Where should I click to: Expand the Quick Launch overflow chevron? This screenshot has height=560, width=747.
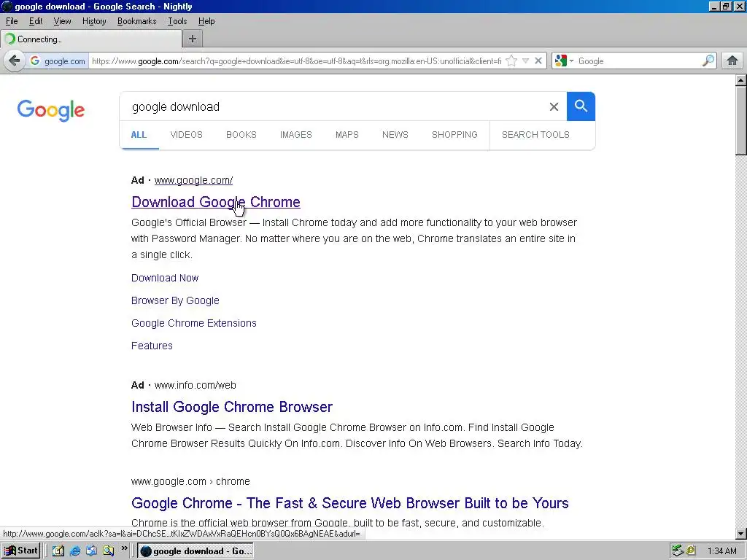pos(124,548)
